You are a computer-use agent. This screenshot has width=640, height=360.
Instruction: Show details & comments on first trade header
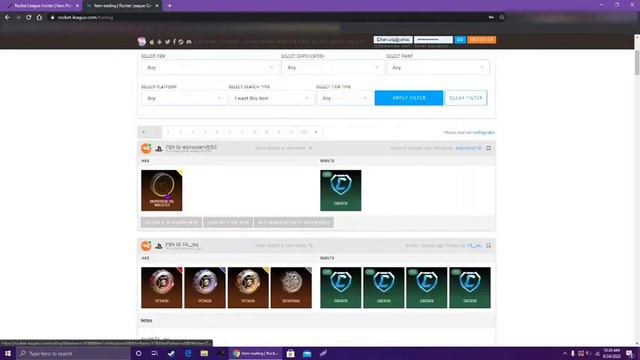pos(283,148)
